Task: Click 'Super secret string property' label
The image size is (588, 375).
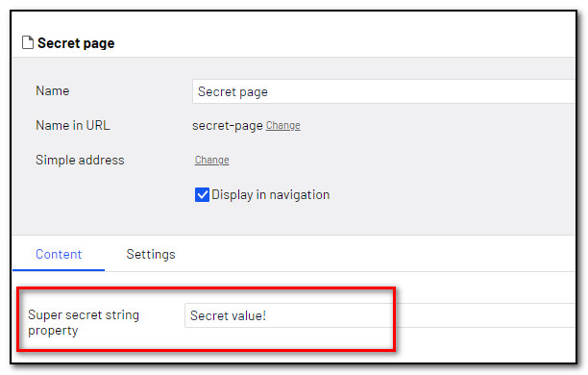Action: [84, 322]
